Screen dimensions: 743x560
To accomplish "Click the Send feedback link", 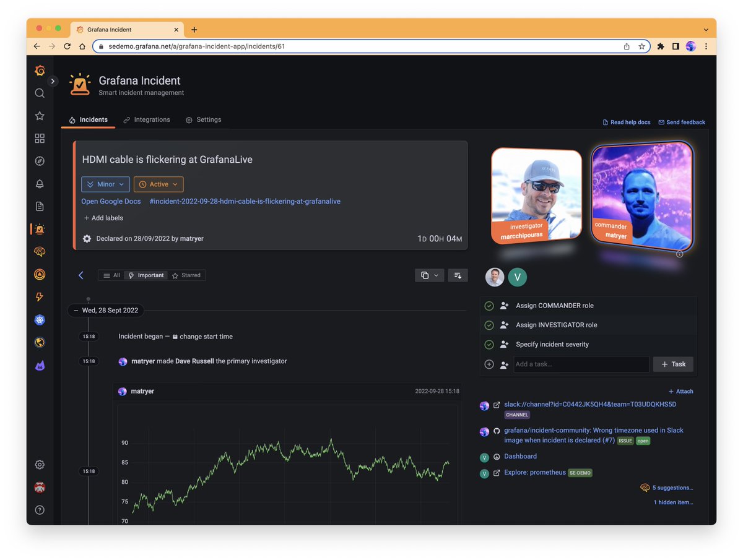I will point(682,123).
